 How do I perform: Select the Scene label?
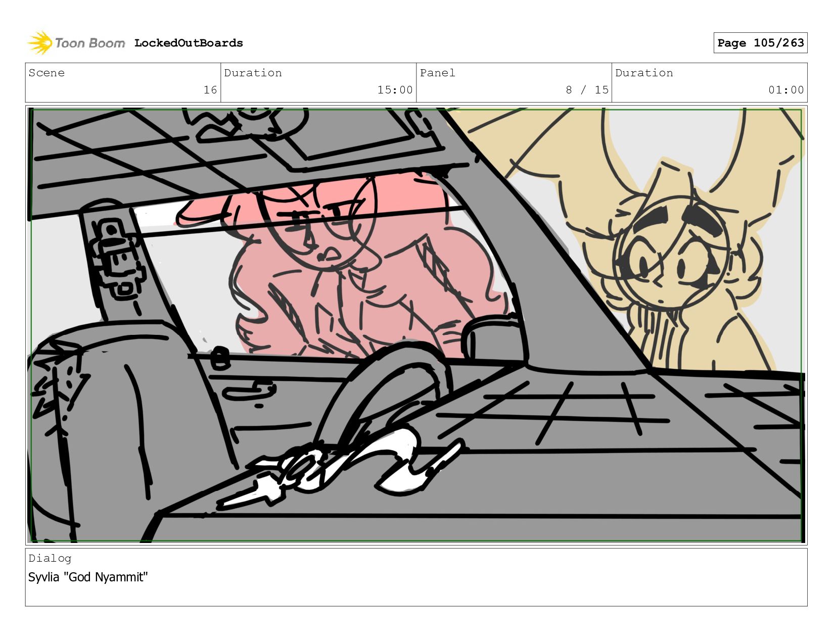tap(47, 73)
